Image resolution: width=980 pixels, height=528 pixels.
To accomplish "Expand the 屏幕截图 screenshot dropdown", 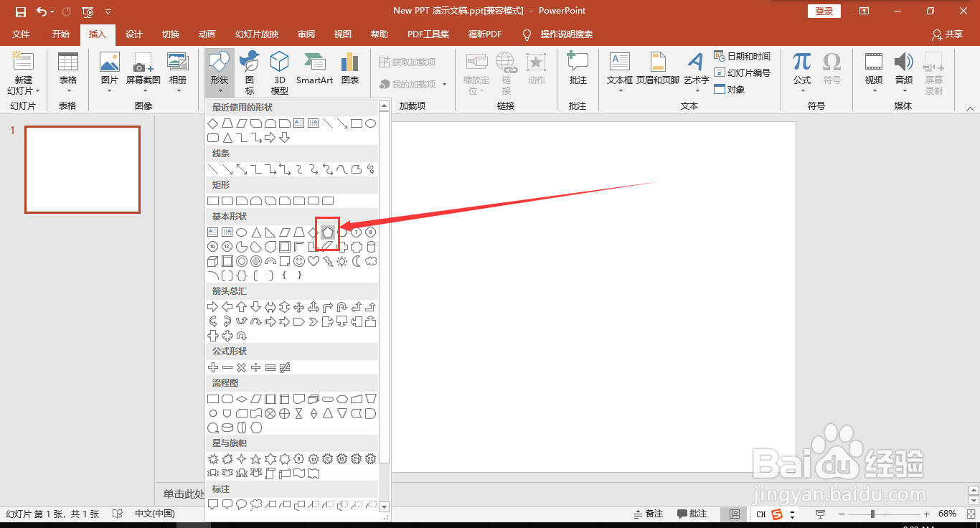I will coord(143,72).
